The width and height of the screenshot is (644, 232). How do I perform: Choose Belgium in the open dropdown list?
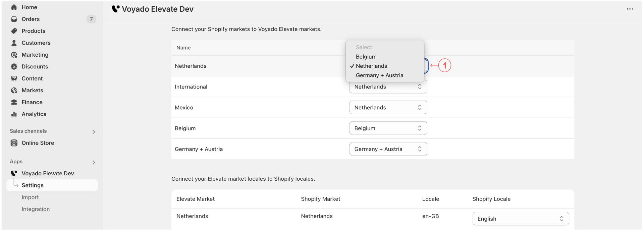[366, 57]
